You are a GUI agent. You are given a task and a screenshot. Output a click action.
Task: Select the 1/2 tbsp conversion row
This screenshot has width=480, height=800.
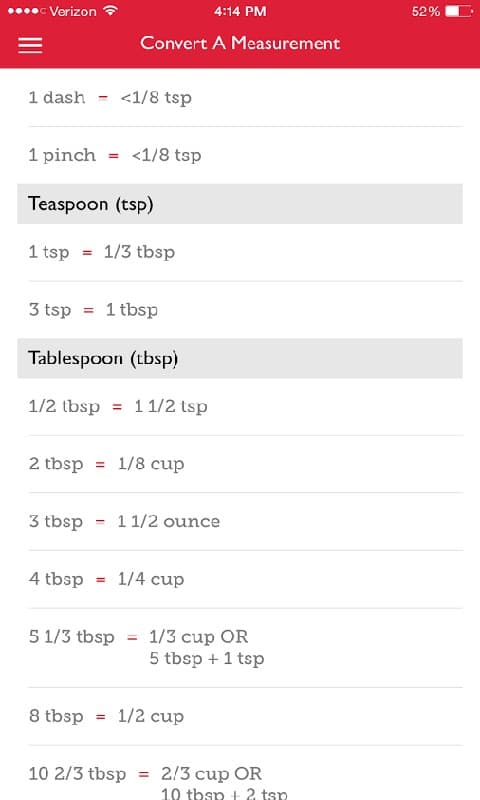[x=245, y=407]
